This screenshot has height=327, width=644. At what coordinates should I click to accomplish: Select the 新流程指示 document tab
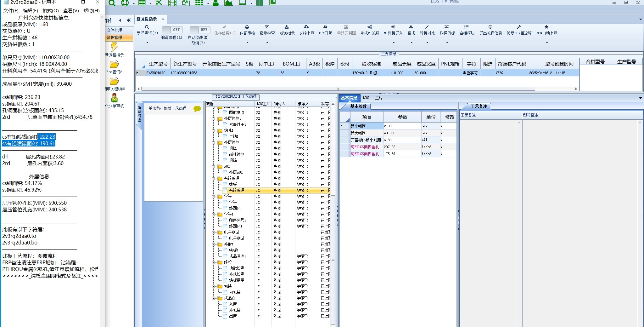point(147,19)
